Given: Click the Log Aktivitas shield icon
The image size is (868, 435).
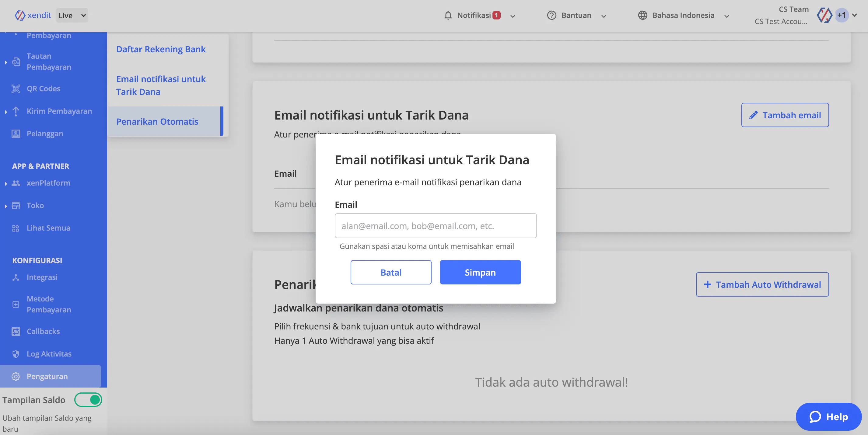Looking at the screenshot, I should 16,354.
